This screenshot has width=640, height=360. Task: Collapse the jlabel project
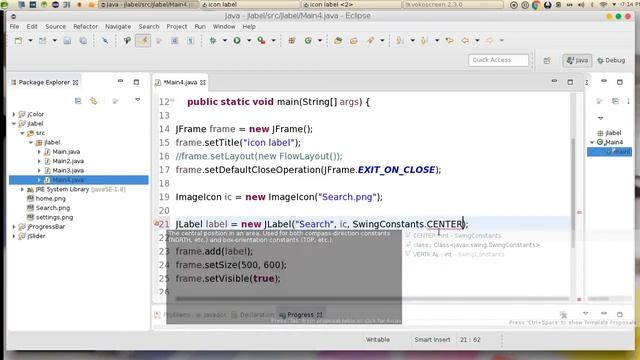click(14, 124)
